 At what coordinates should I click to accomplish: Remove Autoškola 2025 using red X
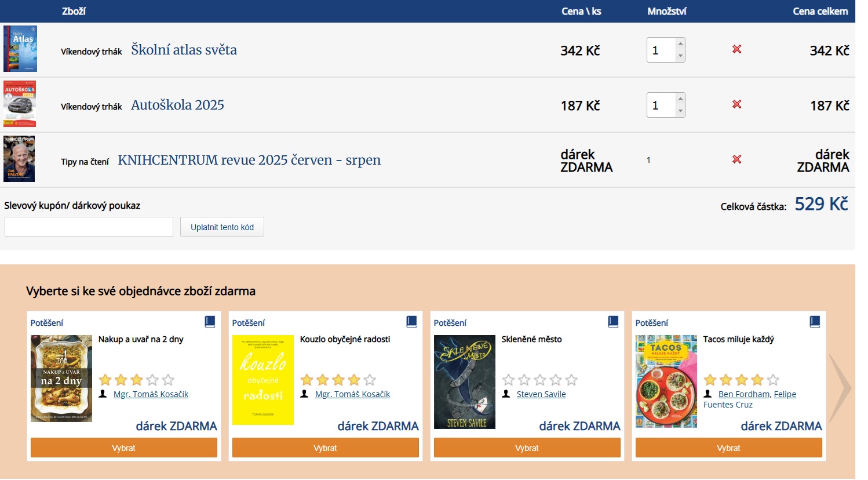point(736,104)
